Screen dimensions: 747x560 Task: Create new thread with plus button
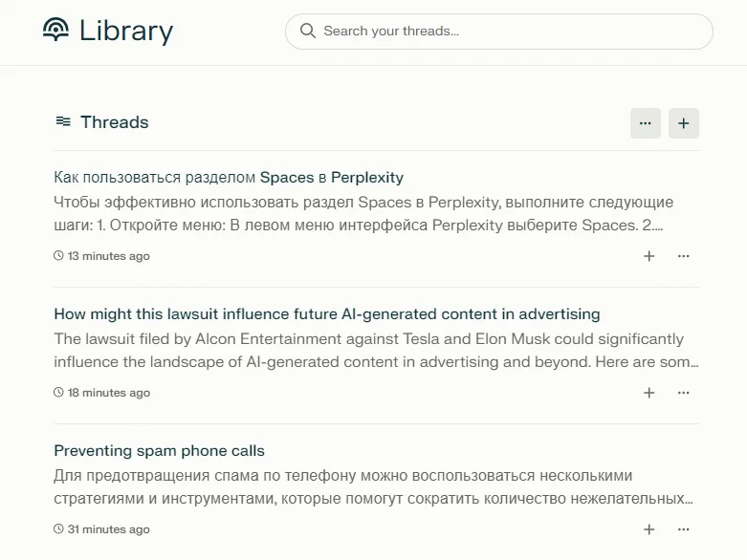(x=684, y=123)
